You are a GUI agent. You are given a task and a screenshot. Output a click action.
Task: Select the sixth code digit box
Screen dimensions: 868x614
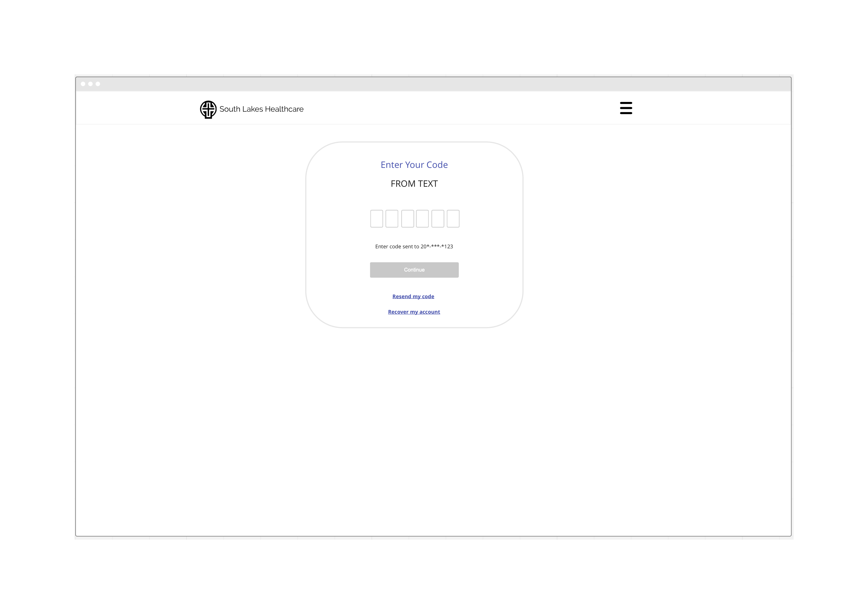453,218
